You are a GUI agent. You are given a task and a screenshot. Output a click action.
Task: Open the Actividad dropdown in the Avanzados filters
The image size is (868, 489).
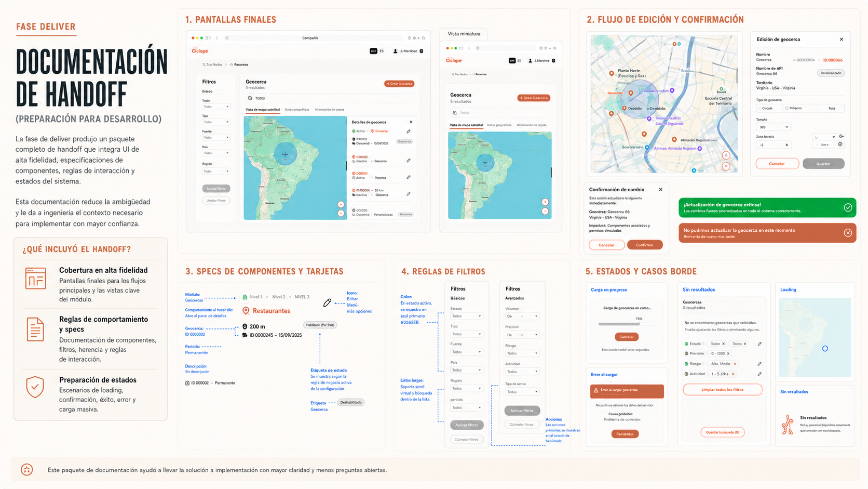pos(522,372)
